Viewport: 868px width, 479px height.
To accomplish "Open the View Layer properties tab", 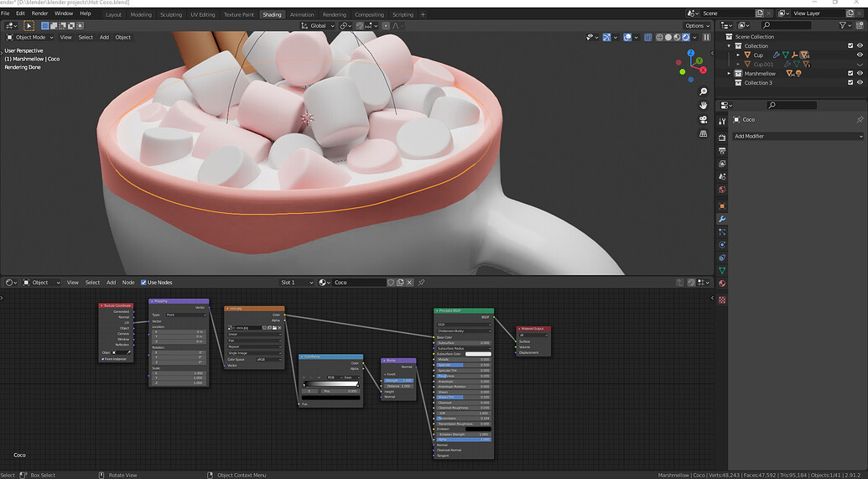I will tap(722, 164).
